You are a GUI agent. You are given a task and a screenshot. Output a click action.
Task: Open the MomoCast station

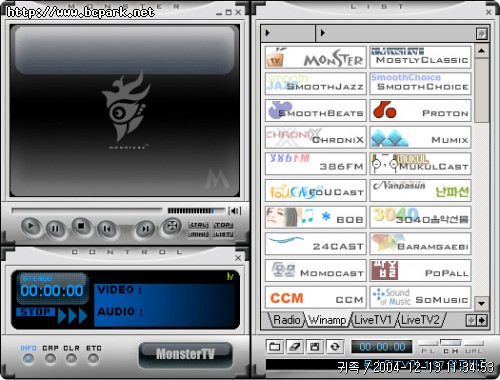click(x=316, y=270)
